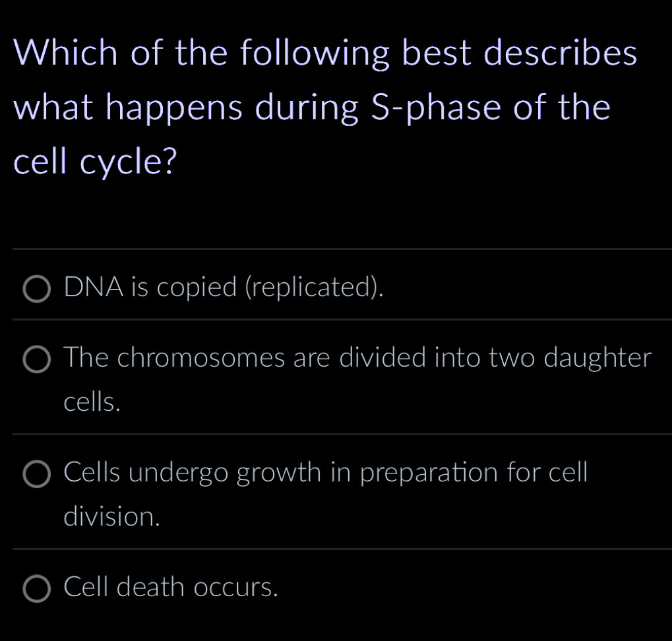Click the answer text "DNA is copied (replicated)"

[224, 288]
